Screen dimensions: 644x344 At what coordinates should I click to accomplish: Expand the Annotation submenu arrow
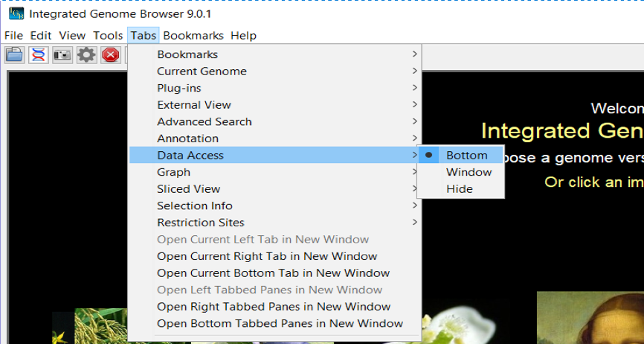click(x=414, y=138)
